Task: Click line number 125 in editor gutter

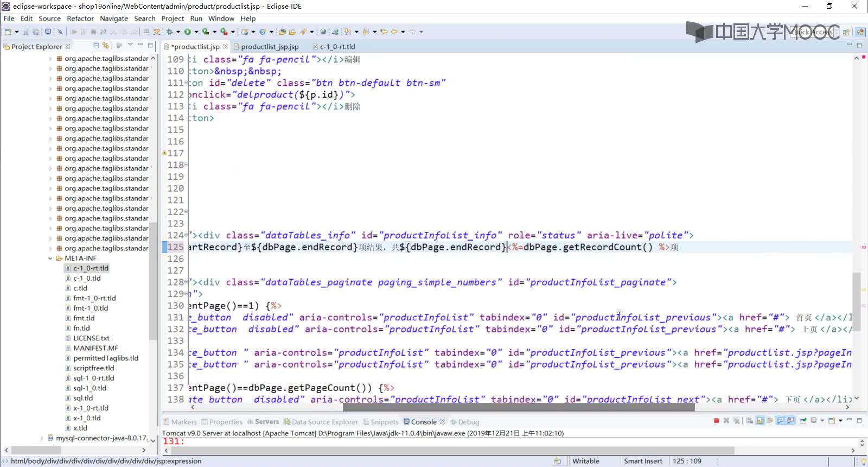Action: [x=175, y=247]
